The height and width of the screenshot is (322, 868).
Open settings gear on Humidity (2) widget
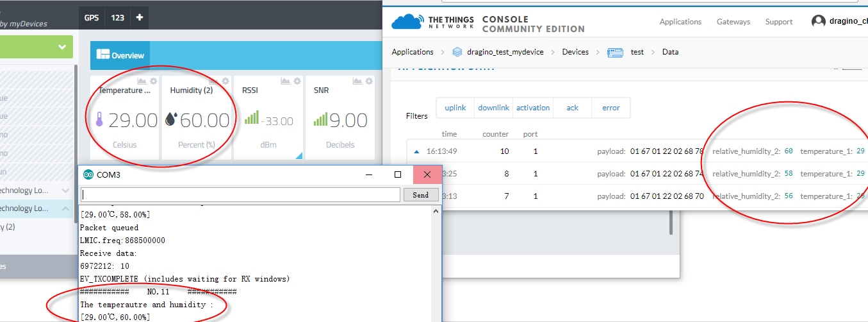[225, 81]
